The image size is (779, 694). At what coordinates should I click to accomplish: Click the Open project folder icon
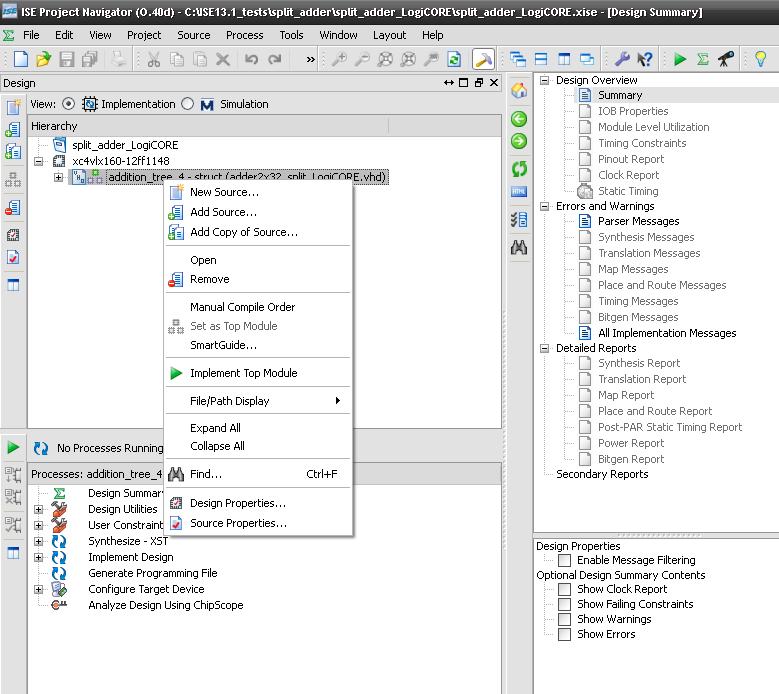pos(44,59)
